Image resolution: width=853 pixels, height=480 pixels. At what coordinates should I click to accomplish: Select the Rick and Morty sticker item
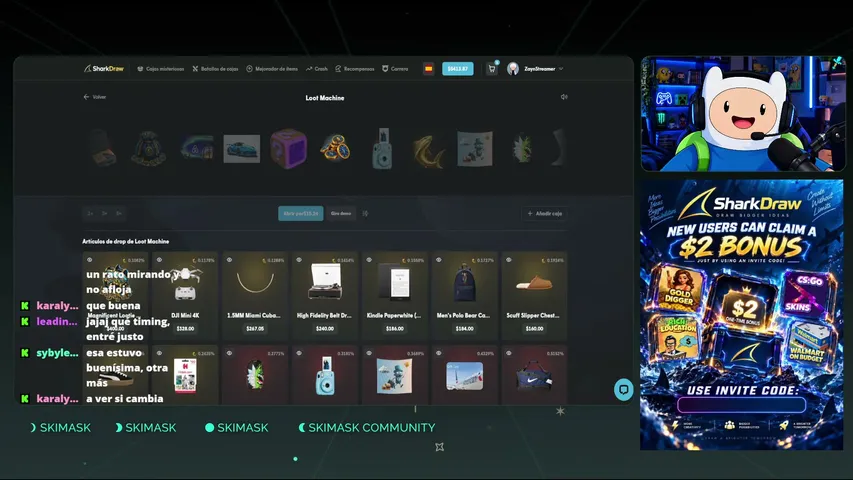pos(255,374)
